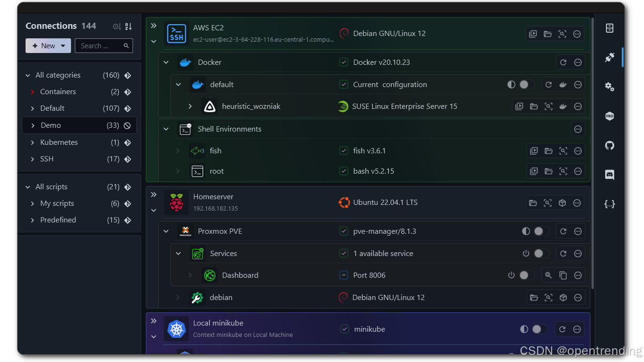Open more options for Shell Environments
The height and width of the screenshot is (362, 644).
click(578, 129)
